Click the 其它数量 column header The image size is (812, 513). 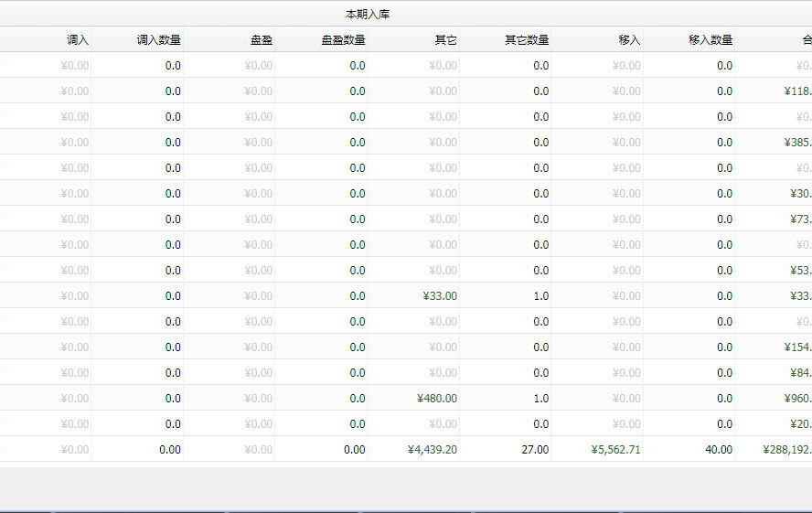coord(527,40)
